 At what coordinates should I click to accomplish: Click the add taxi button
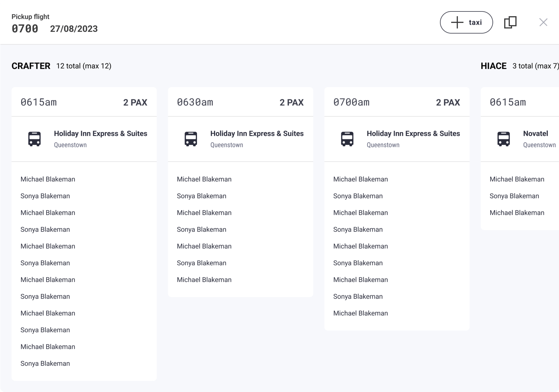pyautogui.click(x=466, y=22)
